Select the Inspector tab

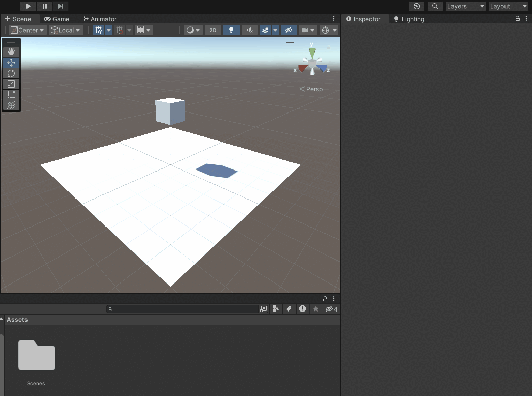[x=363, y=19]
